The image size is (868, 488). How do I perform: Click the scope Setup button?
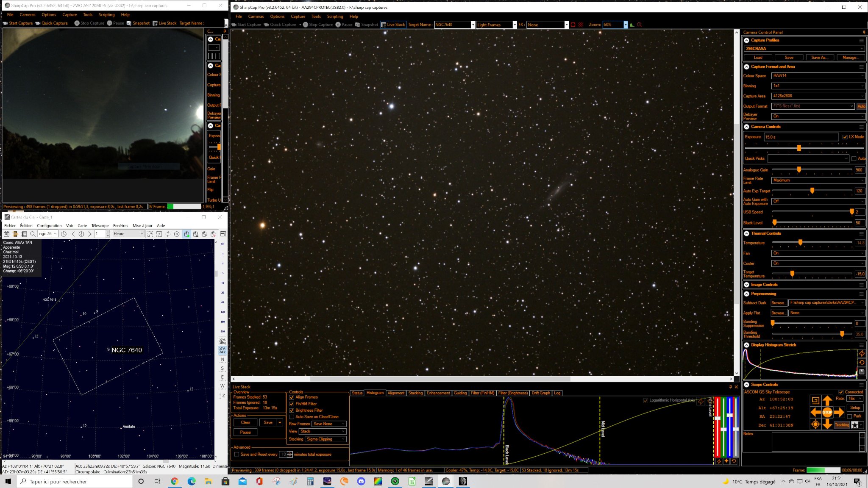click(855, 408)
